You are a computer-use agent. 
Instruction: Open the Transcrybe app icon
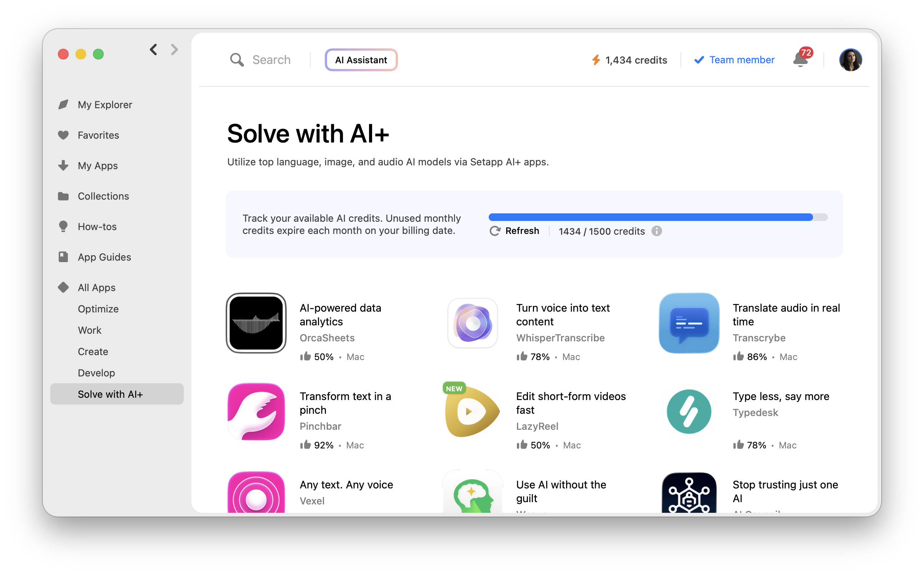[689, 323]
